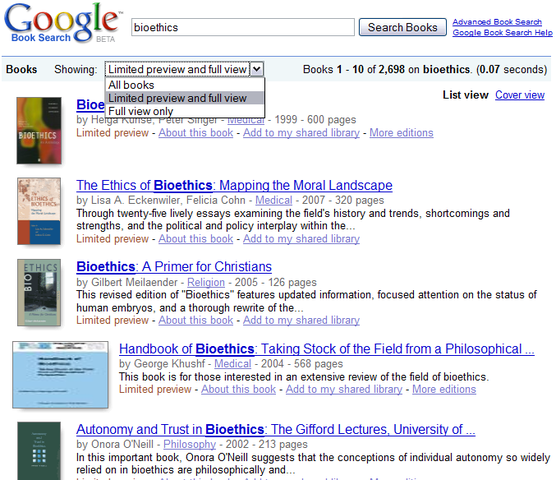556x480 pixels.
Task: View More editions of 1999 Bioethics anthology
Action: [401, 133]
